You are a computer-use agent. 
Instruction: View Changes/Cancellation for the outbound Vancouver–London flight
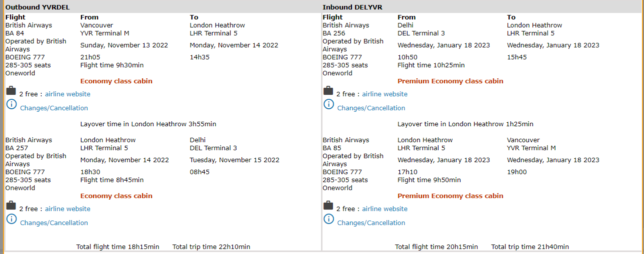[x=54, y=108]
